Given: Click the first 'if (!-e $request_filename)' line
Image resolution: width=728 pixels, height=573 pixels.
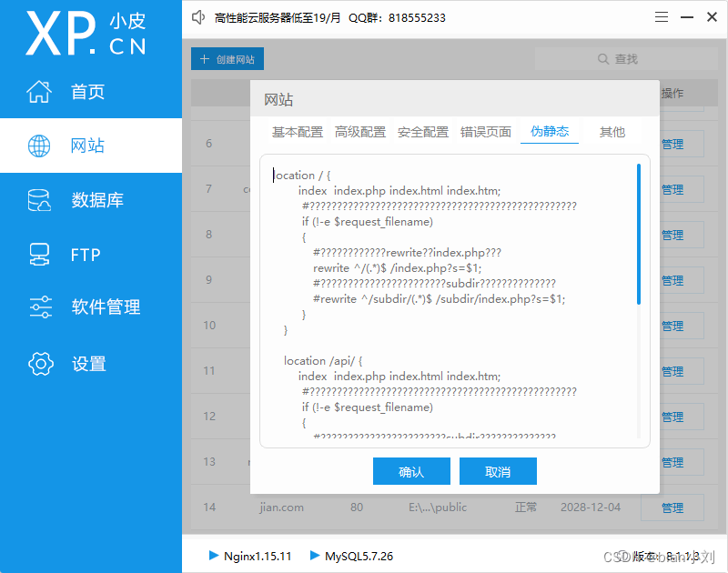Looking at the screenshot, I should tap(368, 222).
